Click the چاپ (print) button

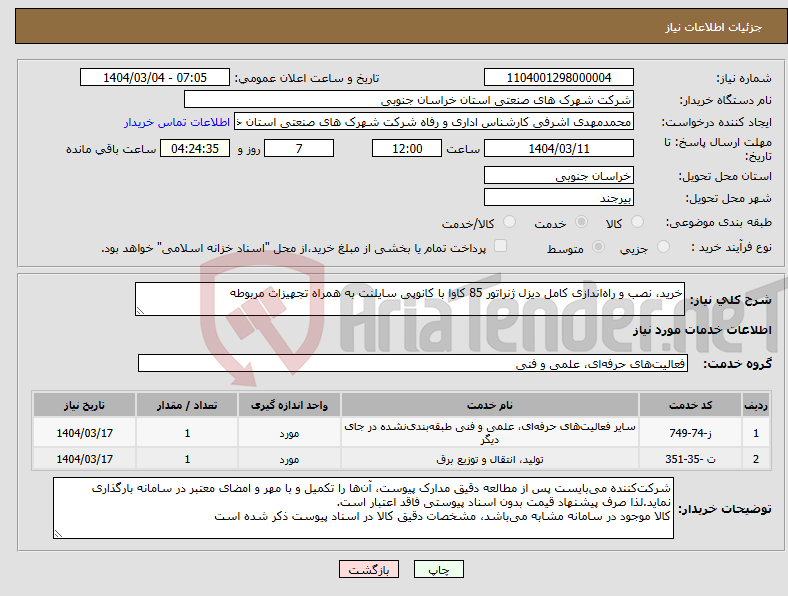(438, 569)
